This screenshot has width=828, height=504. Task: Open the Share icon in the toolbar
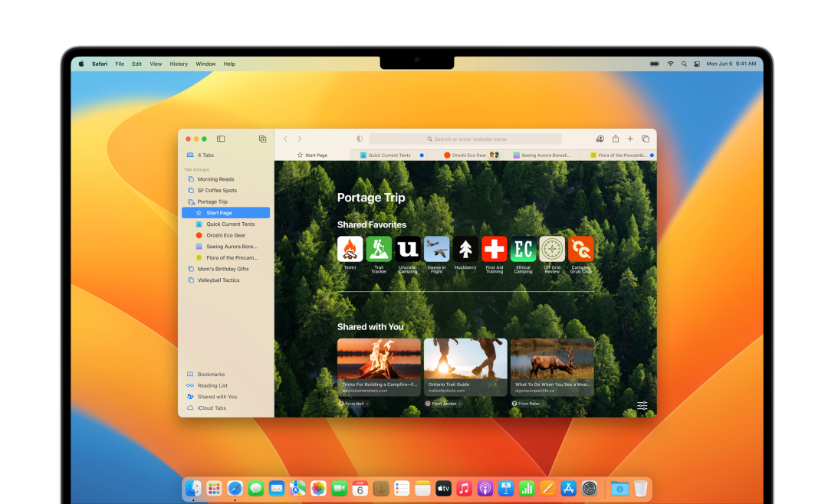coord(615,139)
